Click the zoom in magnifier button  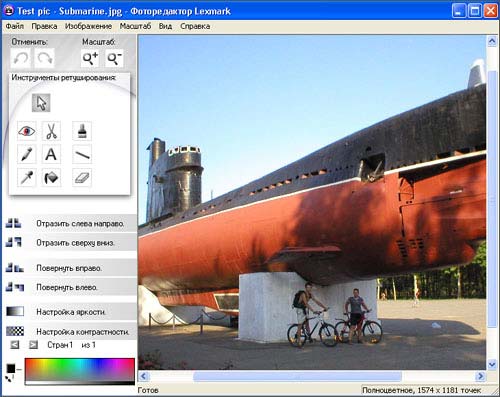[90, 59]
